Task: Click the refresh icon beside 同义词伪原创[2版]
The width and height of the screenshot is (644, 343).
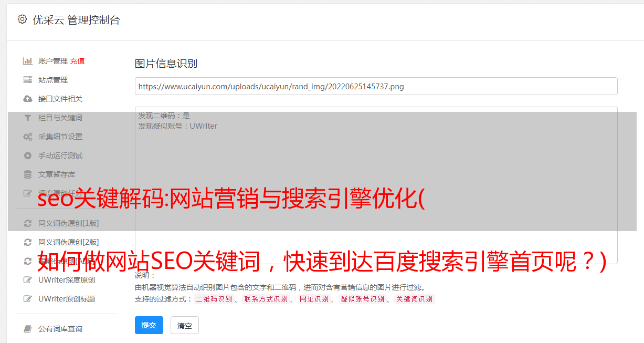Action: point(28,242)
